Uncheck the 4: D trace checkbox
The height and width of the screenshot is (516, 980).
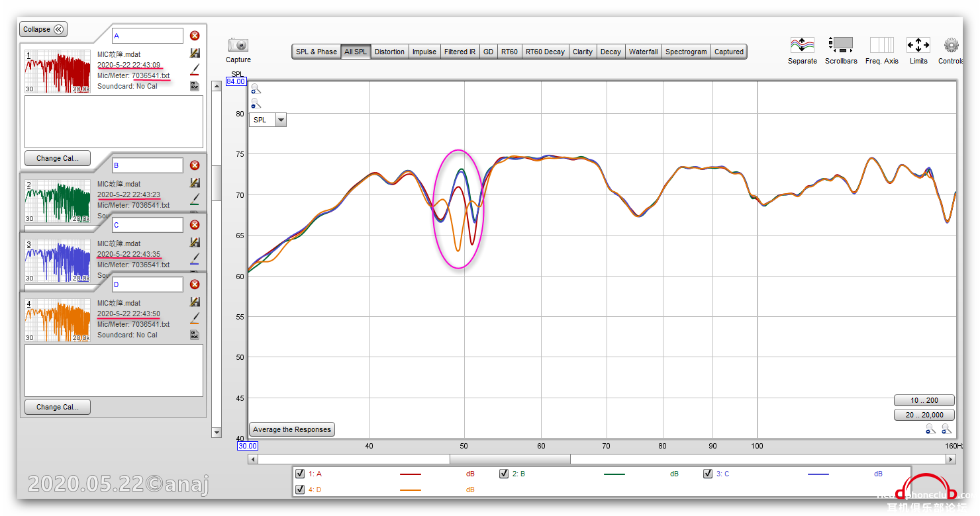pyautogui.click(x=300, y=490)
